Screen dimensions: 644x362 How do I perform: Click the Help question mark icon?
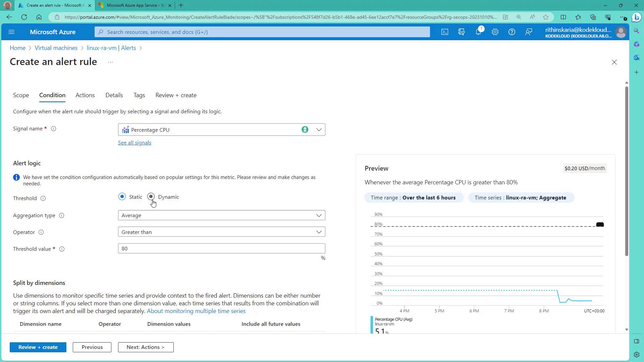coord(512,32)
